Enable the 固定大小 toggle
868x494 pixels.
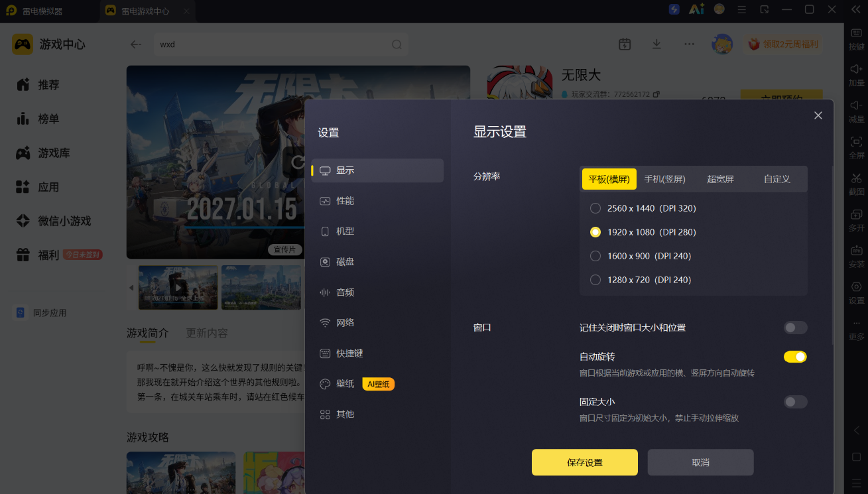[796, 402]
